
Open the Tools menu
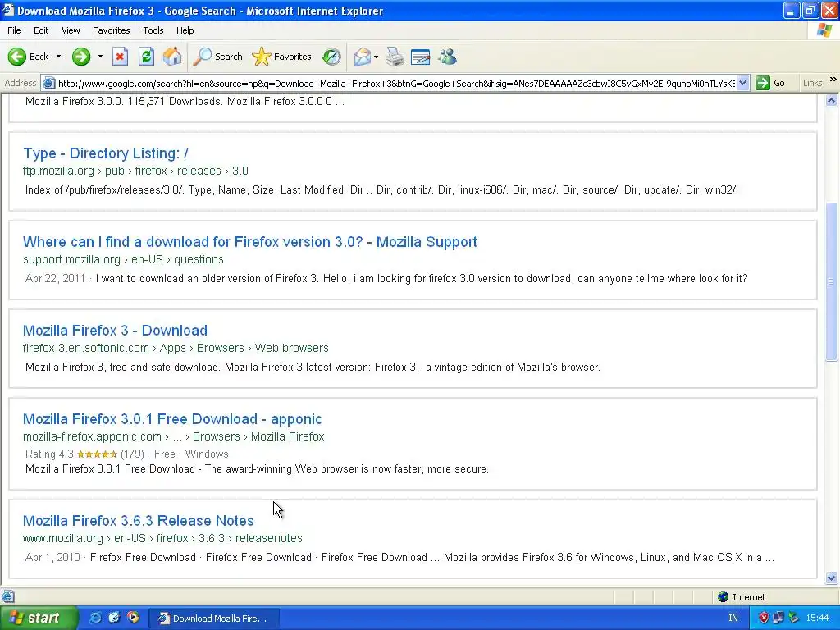pos(153,30)
